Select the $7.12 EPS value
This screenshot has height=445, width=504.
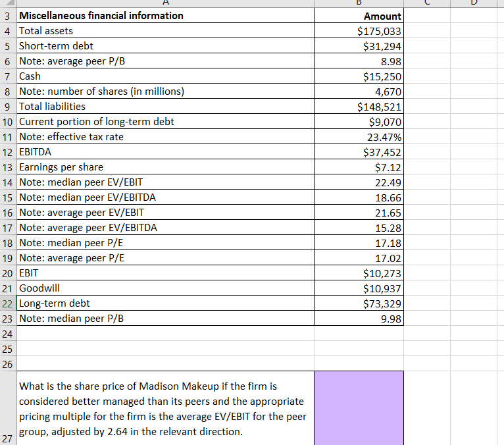pyautogui.click(x=359, y=167)
